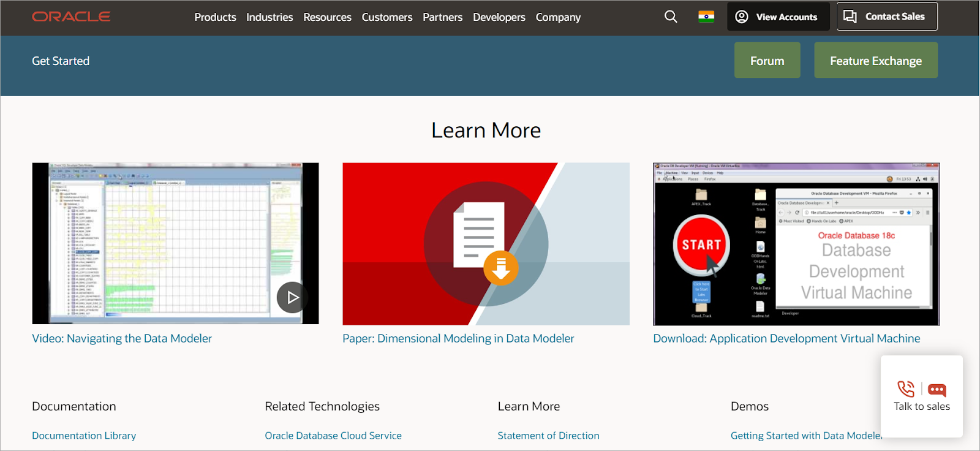The width and height of the screenshot is (980, 451).
Task: Click the Related Technologies footer heading
Action: 322,406
